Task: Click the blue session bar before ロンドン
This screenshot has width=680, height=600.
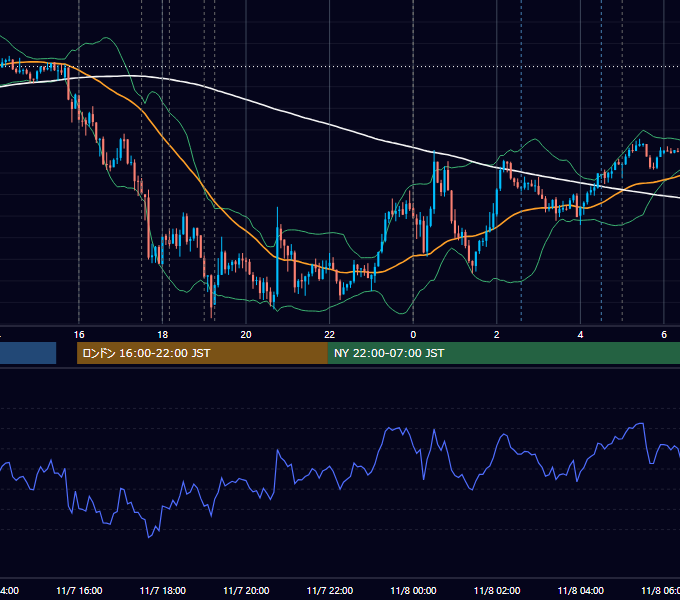Action: pos(28,353)
